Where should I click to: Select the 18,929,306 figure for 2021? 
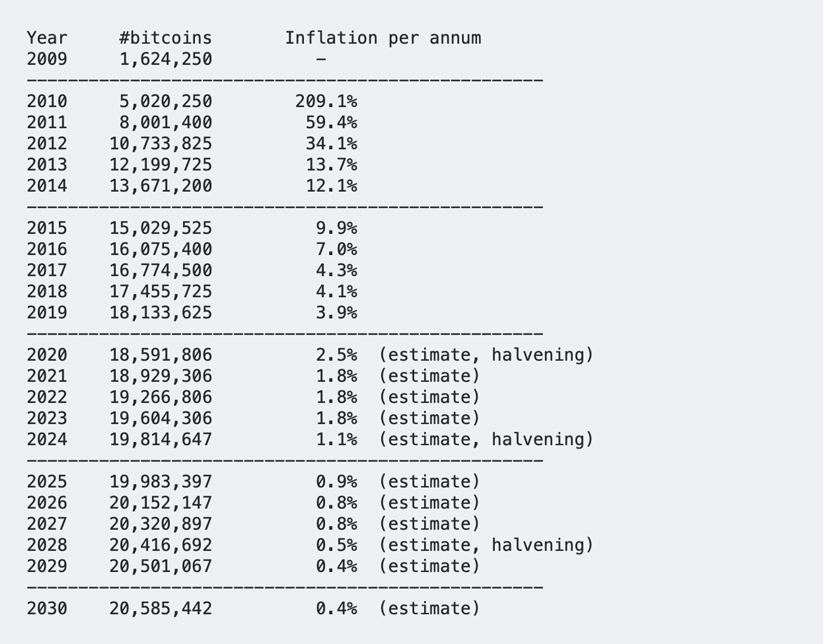coord(161,376)
